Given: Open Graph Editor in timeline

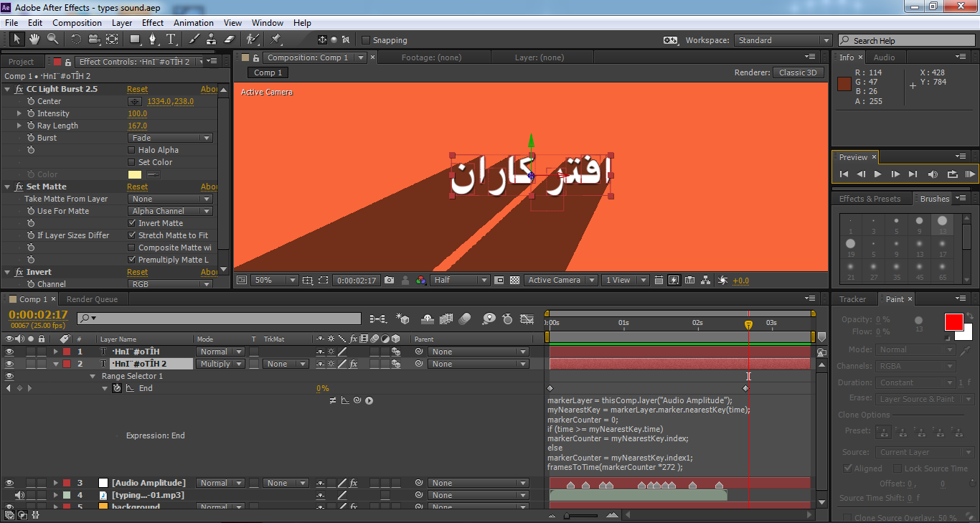Looking at the screenshot, I should pyautogui.click(x=527, y=319).
